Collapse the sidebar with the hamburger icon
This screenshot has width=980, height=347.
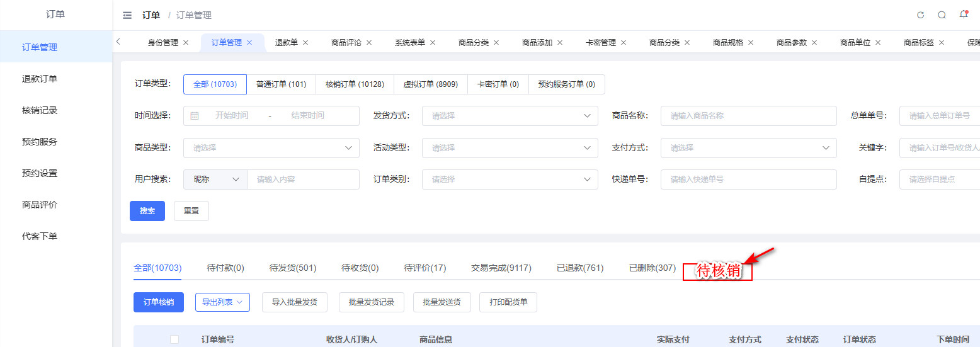coord(127,15)
